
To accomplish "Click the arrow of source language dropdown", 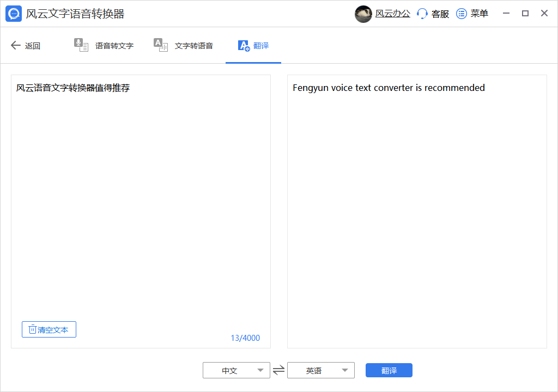I will click(x=260, y=370).
